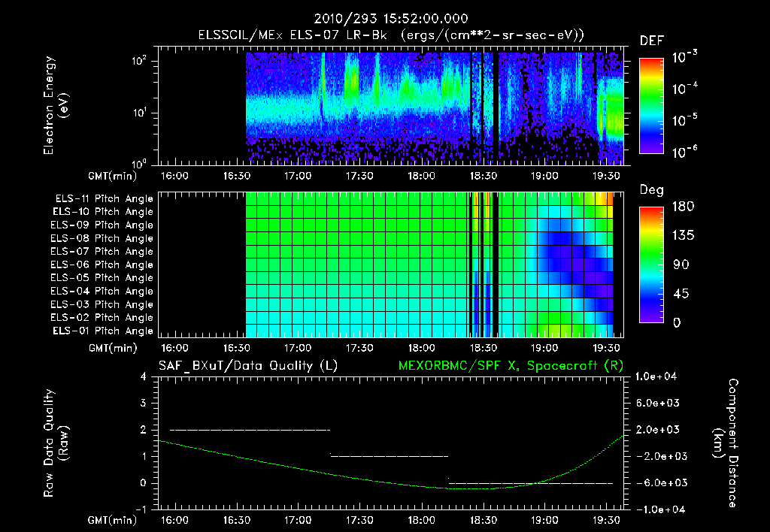Click the 180 tick on Deg color bar
The width and height of the screenshot is (770, 532).
[x=683, y=207]
